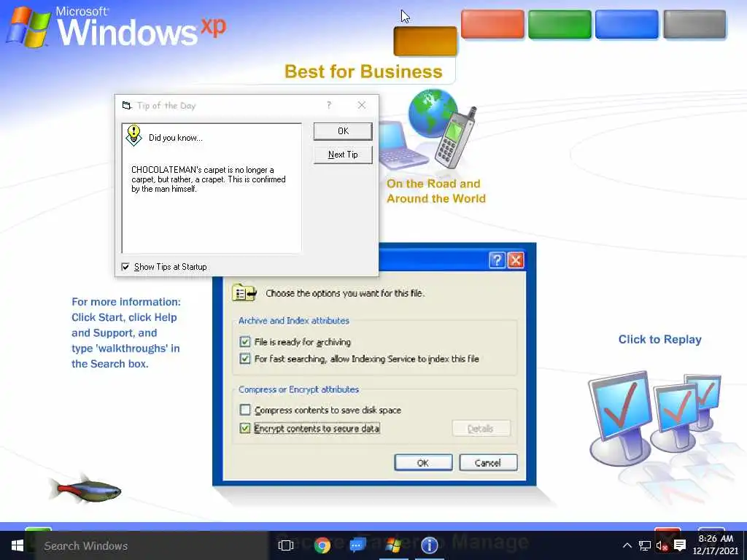This screenshot has width=747, height=560.
Task: Click the folder options icon in attributes dialog
Action: [244, 292]
